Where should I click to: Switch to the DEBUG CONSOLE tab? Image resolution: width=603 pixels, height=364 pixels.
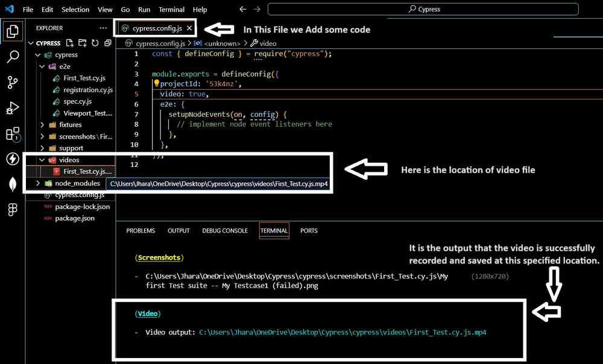225,231
